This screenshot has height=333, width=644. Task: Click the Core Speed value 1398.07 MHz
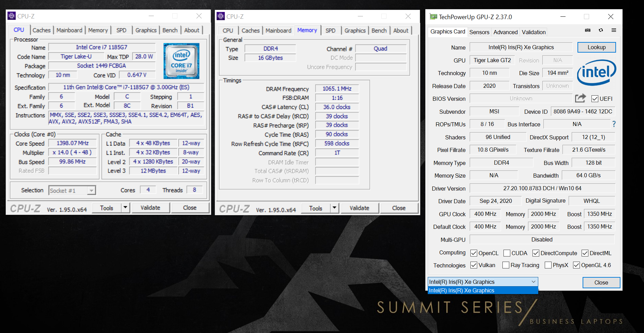tap(72, 143)
